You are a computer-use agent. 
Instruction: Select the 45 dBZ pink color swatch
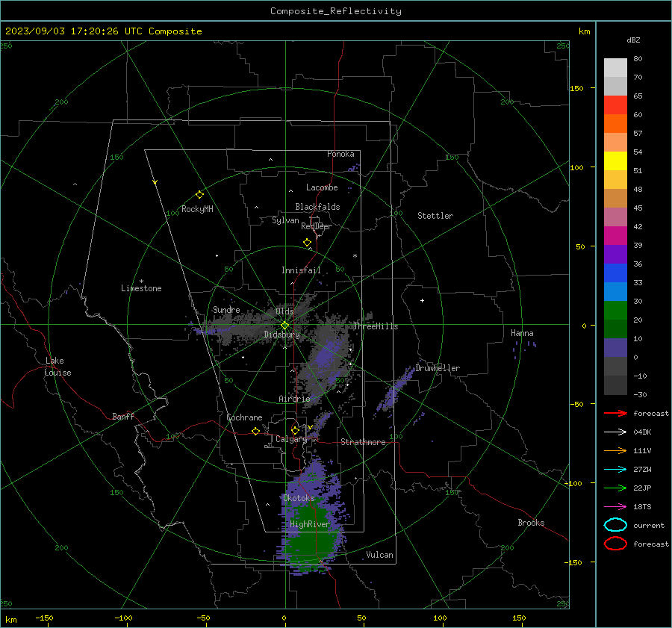615,217
